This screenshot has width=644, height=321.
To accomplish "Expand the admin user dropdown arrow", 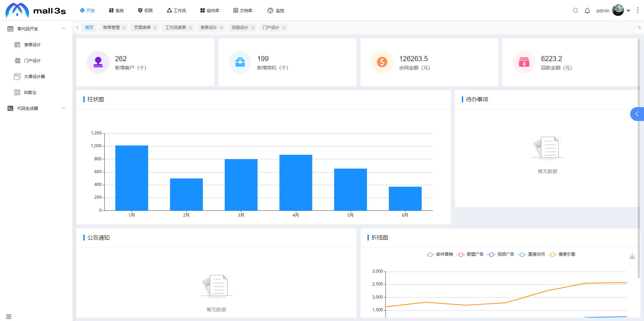I will pyautogui.click(x=628, y=11).
